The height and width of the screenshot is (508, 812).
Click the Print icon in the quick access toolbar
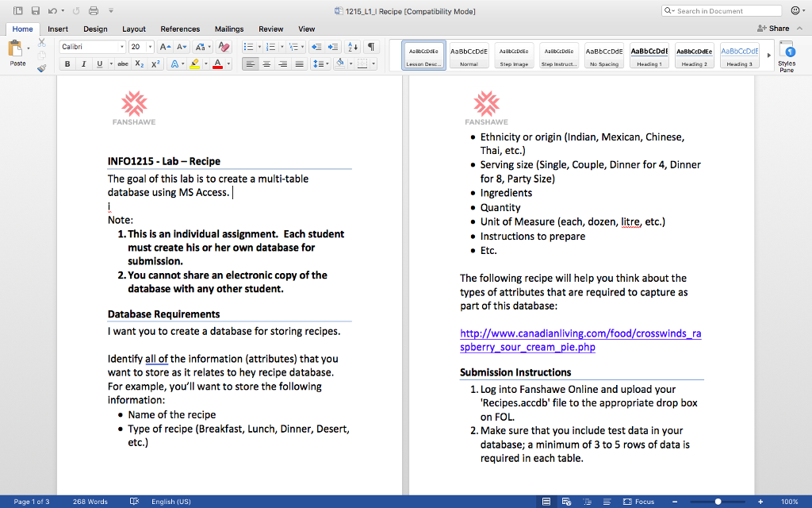(x=94, y=11)
